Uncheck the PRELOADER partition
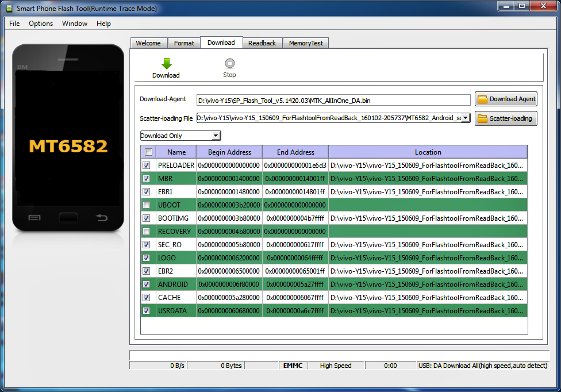The image size is (561, 392). [147, 165]
